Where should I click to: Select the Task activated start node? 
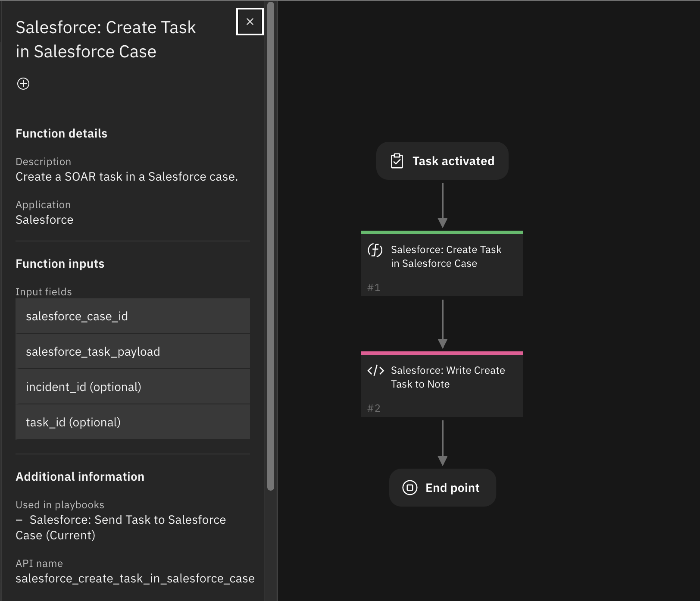pos(442,161)
